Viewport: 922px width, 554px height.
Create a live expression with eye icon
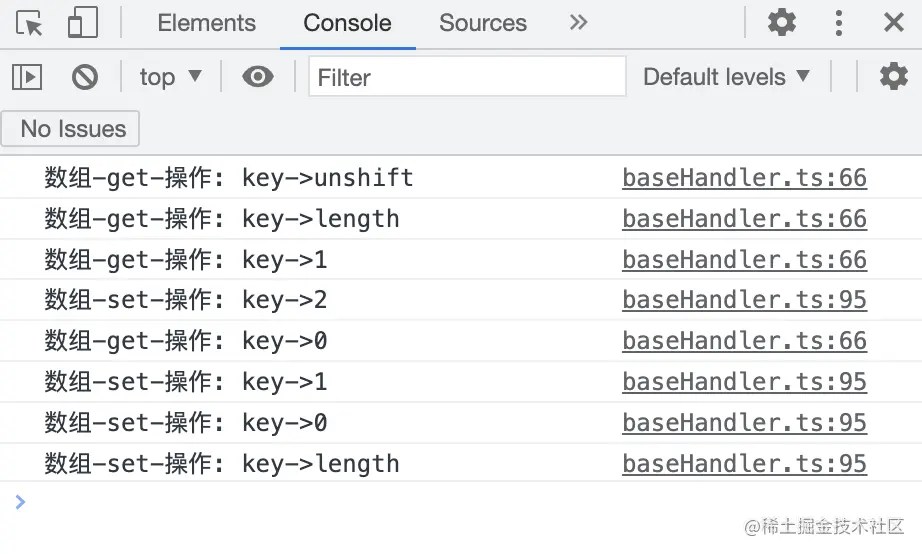coord(258,77)
